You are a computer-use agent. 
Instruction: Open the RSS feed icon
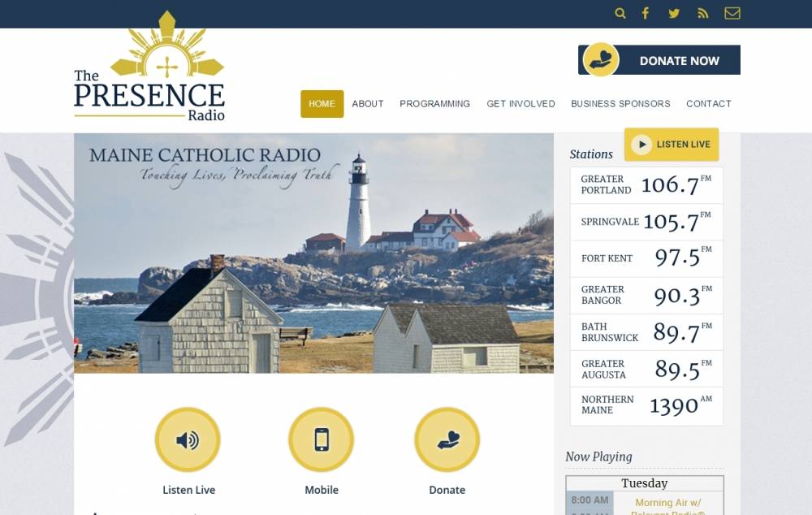[702, 14]
